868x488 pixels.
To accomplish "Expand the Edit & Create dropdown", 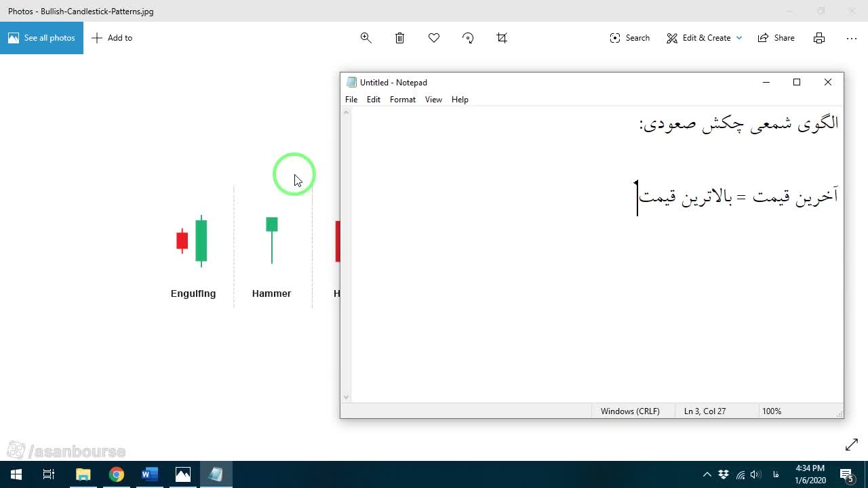I will coord(704,38).
